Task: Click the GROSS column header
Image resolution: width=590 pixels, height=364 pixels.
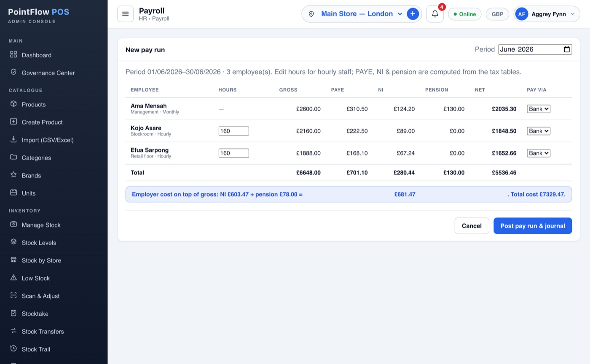Action: (x=288, y=90)
